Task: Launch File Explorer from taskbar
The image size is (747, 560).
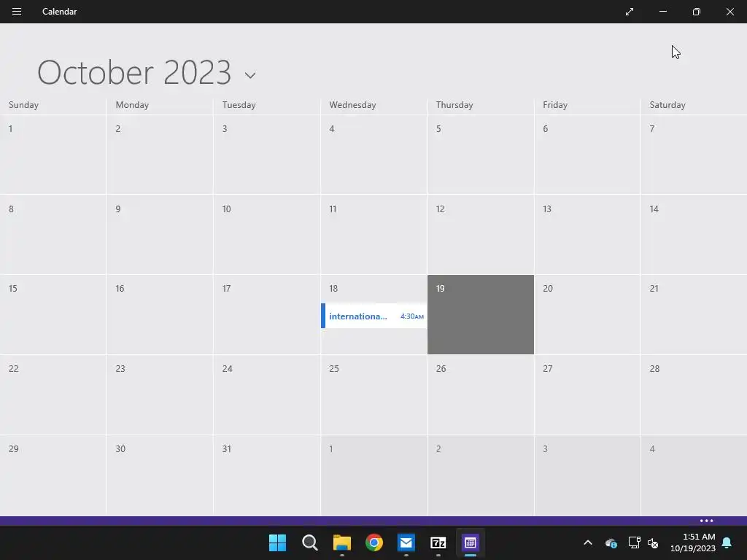Action: click(x=341, y=542)
